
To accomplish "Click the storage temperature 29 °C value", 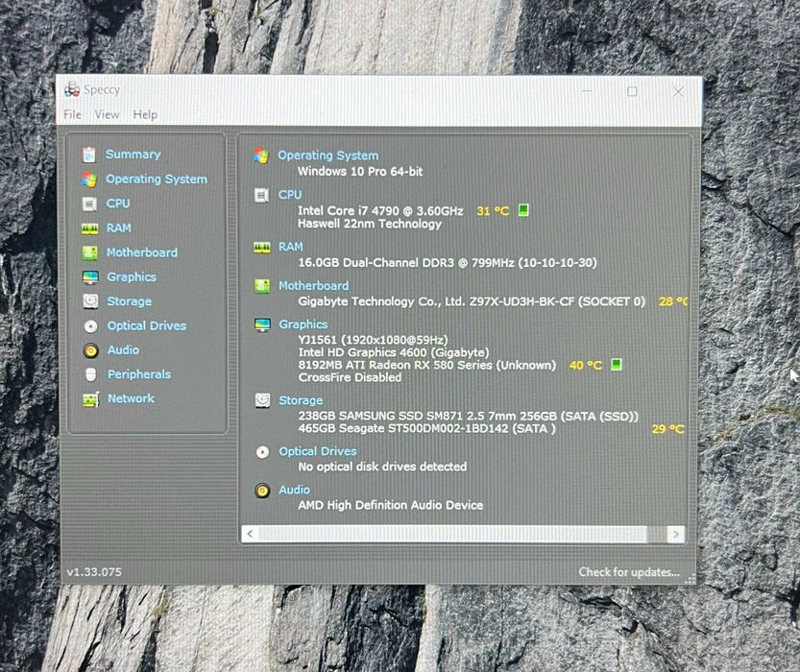I will point(667,429).
